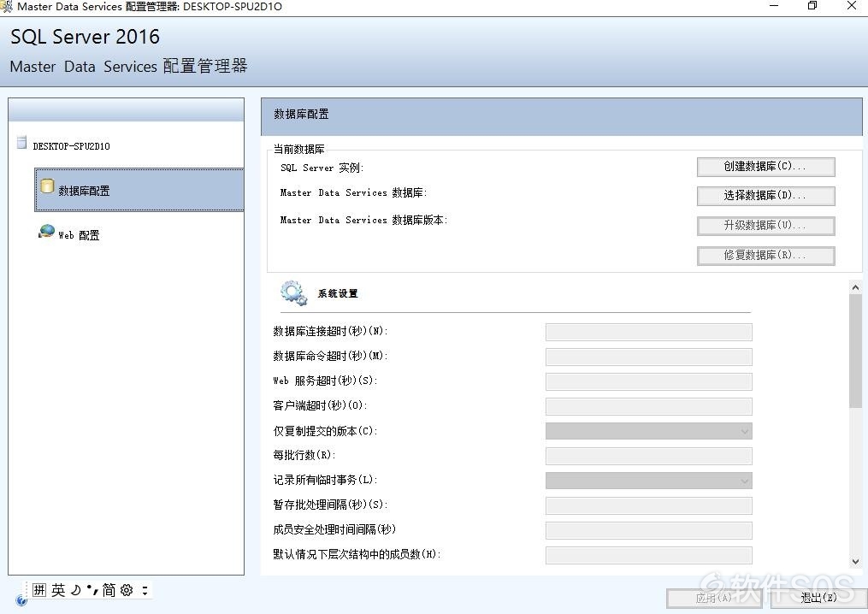Click the globe icon beside Web 配置
The image size is (868, 614).
pyautogui.click(x=46, y=232)
